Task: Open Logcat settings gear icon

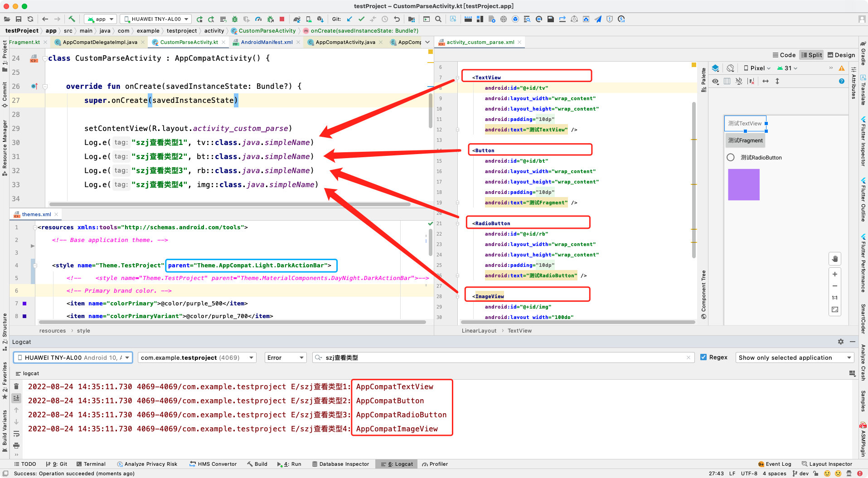Action: (x=840, y=342)
